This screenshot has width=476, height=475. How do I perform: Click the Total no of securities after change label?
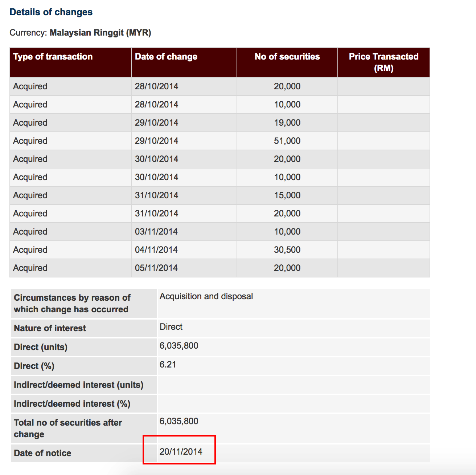68,428
